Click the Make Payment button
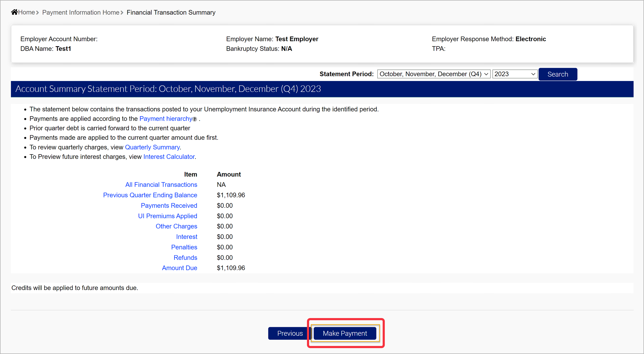The width and height of the screenshot is (644, 354). [345, 333]
